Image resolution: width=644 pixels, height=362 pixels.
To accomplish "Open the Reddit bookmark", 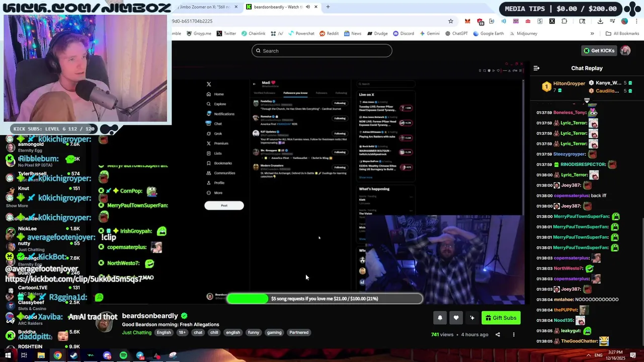I will [x=329, y=34].
